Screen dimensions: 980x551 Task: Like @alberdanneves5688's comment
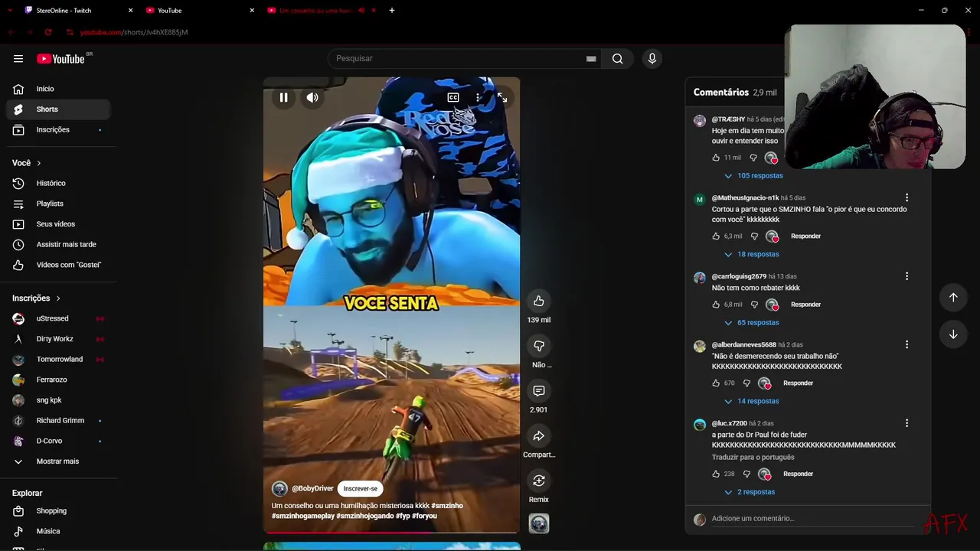(716, 383)
